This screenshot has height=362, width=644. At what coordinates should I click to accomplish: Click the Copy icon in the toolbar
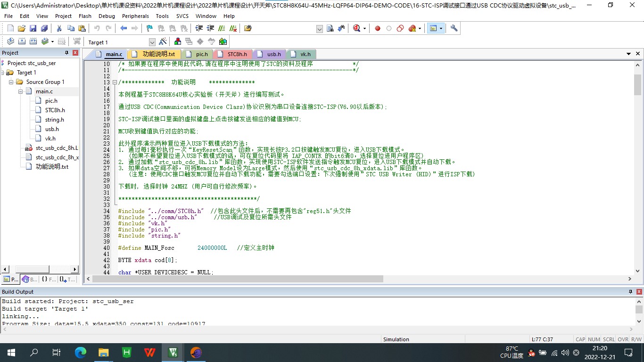point(71,28)
